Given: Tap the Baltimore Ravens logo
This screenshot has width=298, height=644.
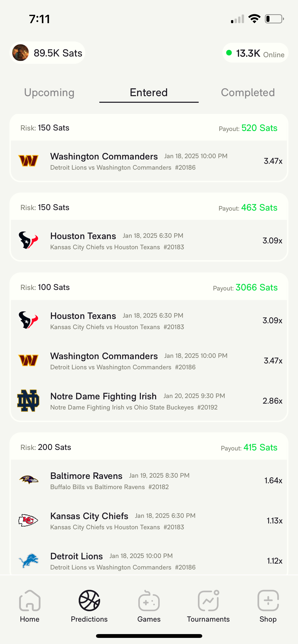Looking at the screenshot, I should pos(29,480).
